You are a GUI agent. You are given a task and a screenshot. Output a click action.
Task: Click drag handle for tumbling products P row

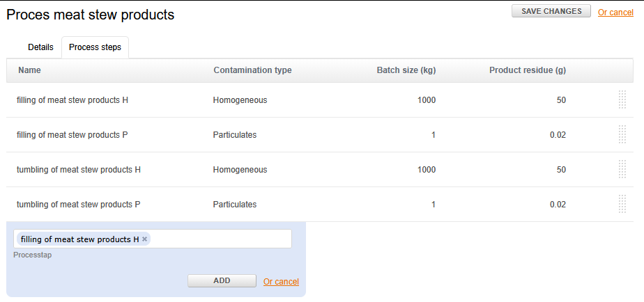pyautogui.click(x=622, y=204)
